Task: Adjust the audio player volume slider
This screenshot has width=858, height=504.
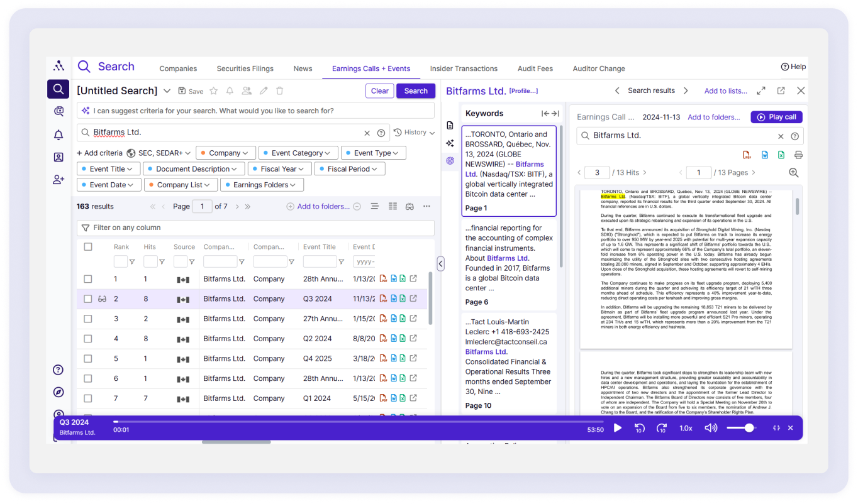Action: [x=742, y=428]
